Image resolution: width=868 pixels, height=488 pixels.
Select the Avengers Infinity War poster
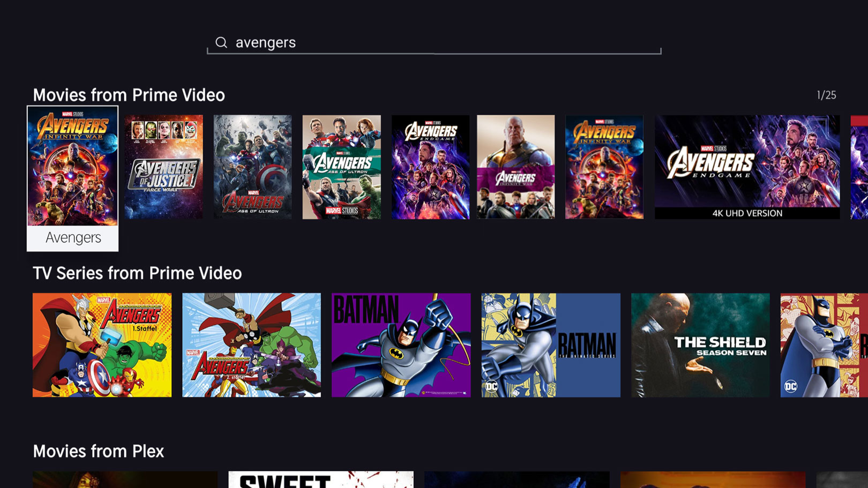tap(72, 165)
